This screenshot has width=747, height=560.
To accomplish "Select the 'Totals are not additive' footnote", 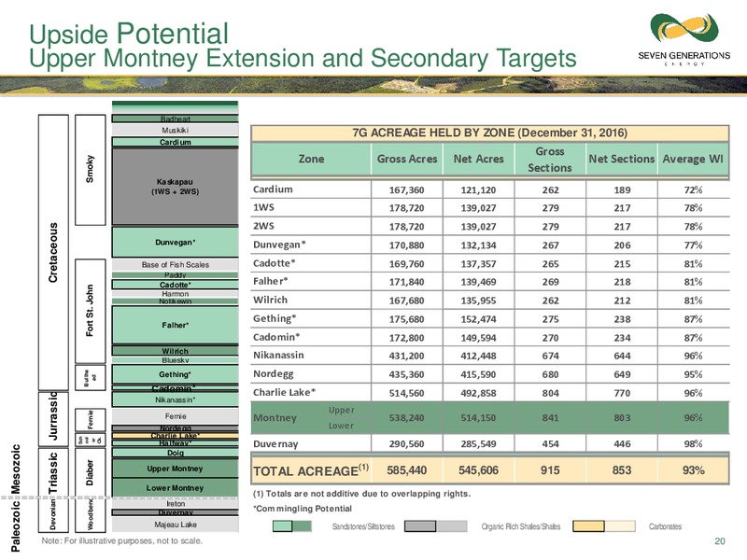I will [x=361, y=494].
